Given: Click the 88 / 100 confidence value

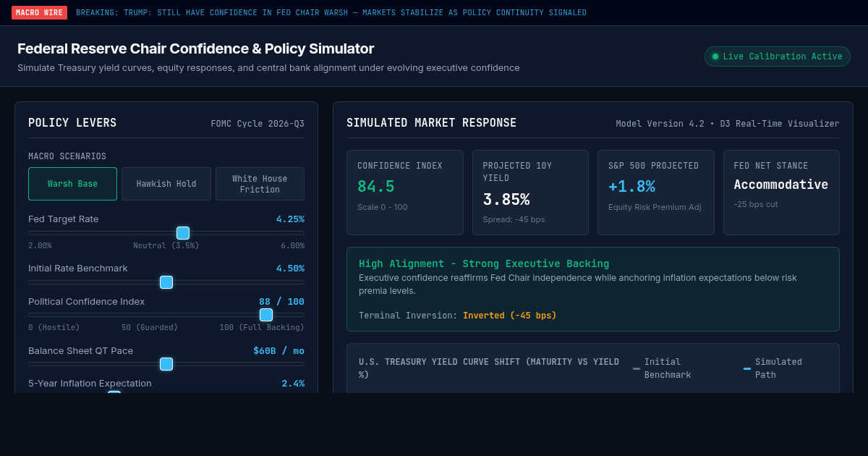Looking at the screenshot, I should pyautogui.click(x=281, y=302).
